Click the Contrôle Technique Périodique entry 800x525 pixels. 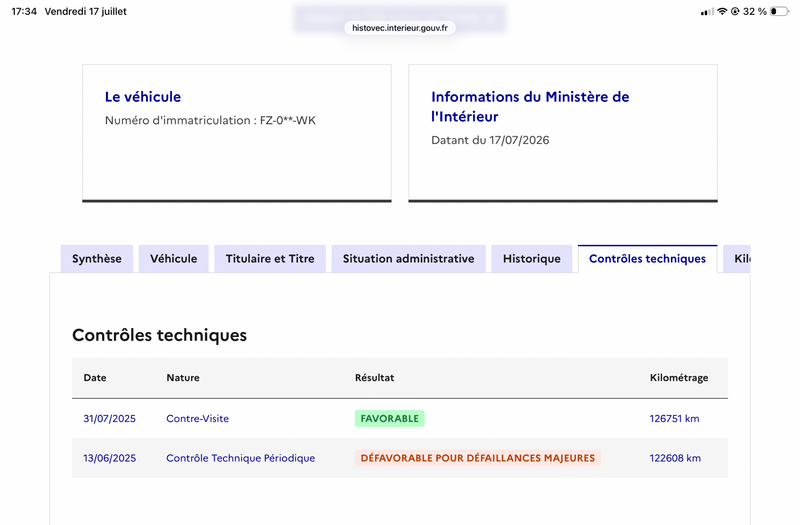[x=241, y=458]
